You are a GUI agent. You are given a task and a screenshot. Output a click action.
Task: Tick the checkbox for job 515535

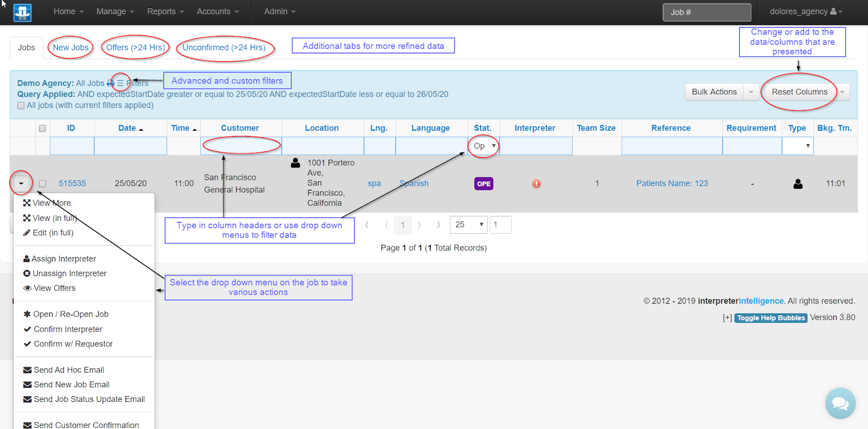pyautogui.click(x=42, y=184)
